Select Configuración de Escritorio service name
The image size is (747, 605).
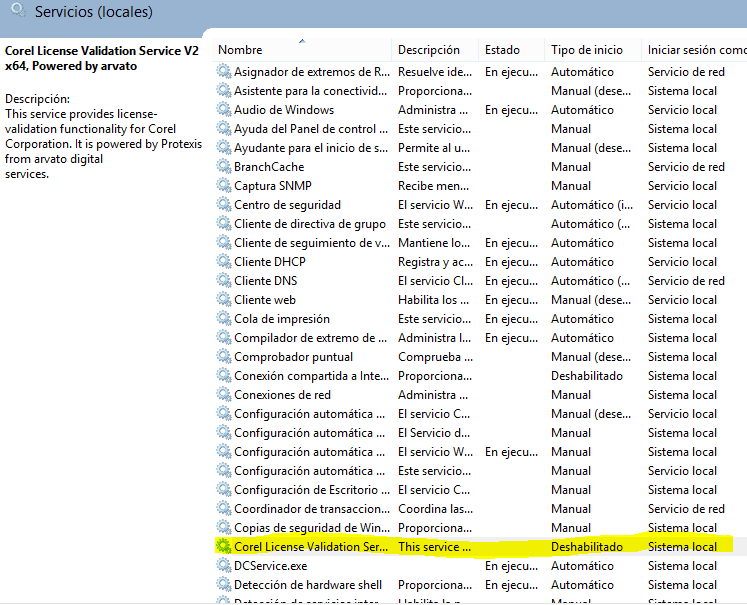tap(312, 490)
